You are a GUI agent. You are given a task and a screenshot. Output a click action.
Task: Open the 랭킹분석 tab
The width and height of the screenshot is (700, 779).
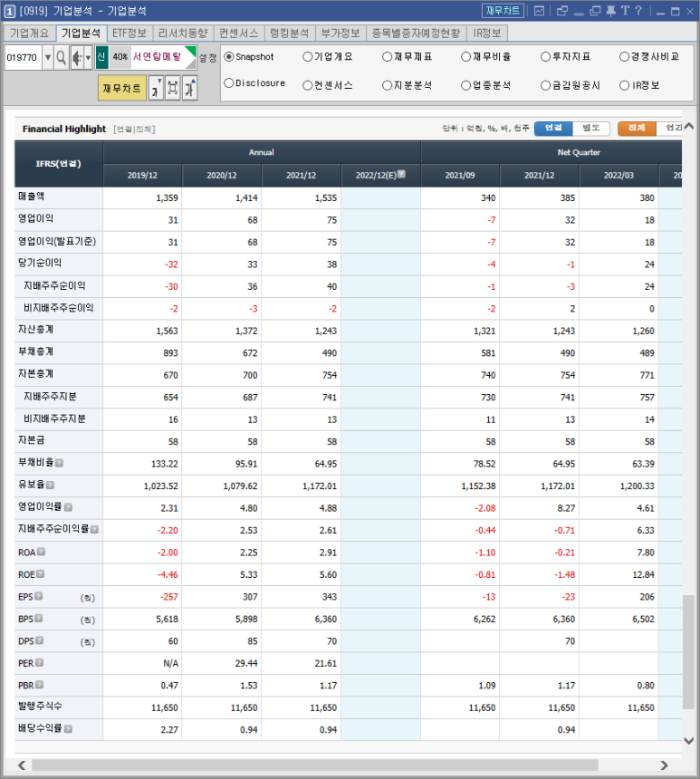point(290,34)
